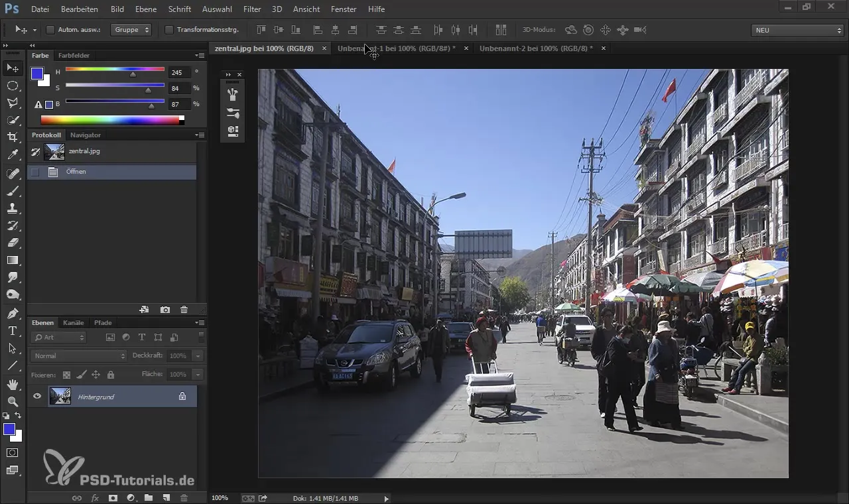Open the Ebenen panel flyout menu

pos(200,323)
